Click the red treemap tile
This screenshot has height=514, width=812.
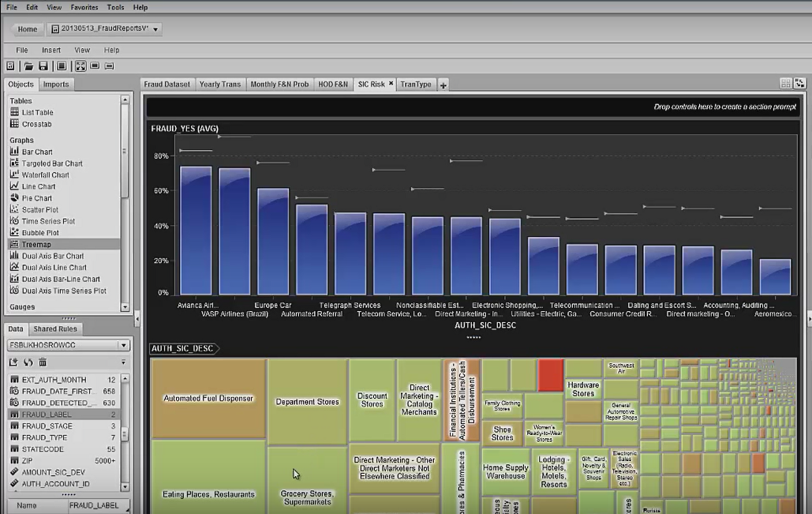point(550,374)
